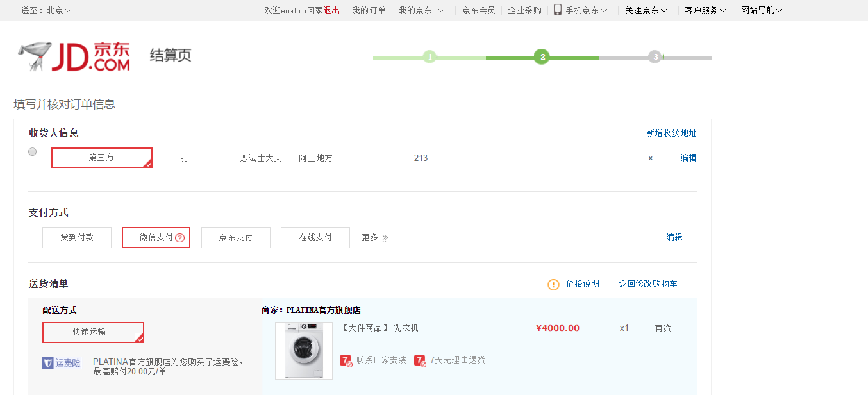Click the 联系厂家安装 red badge icon

(346, 360)
